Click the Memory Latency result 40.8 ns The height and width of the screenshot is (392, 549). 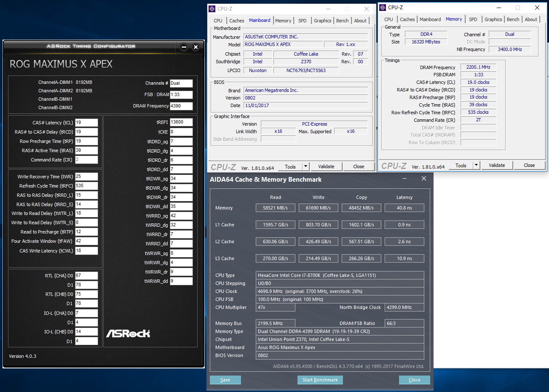click(x=404, y=208)
